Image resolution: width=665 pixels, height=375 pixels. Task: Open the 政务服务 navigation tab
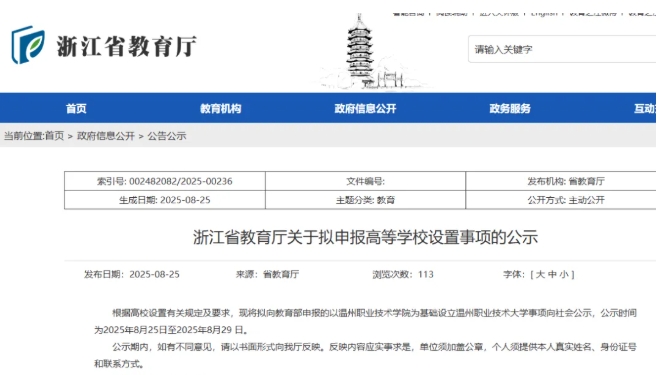(510, 109)
